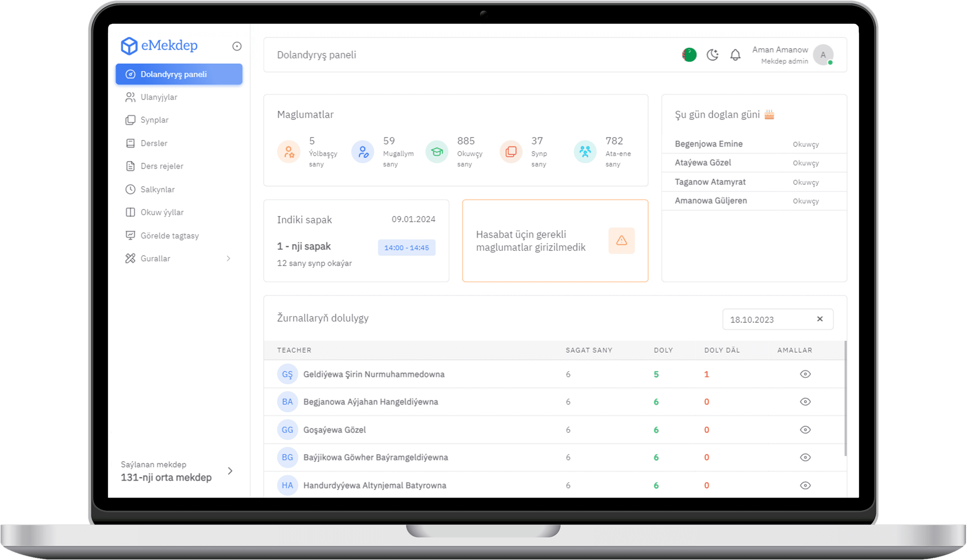Click the Okuwçy sany graduation cap icon
This screenshot has width=967, height=560.
click(437, 152)
